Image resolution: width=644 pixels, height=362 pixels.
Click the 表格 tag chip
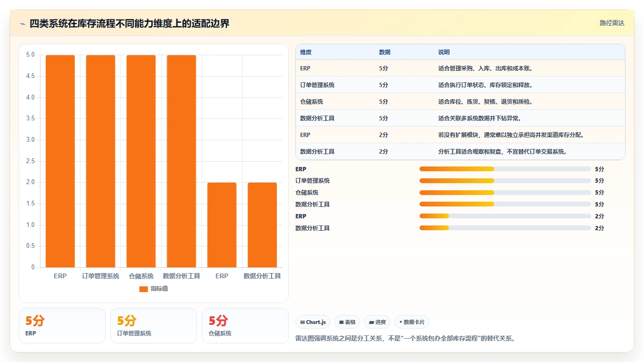point(347,322)
